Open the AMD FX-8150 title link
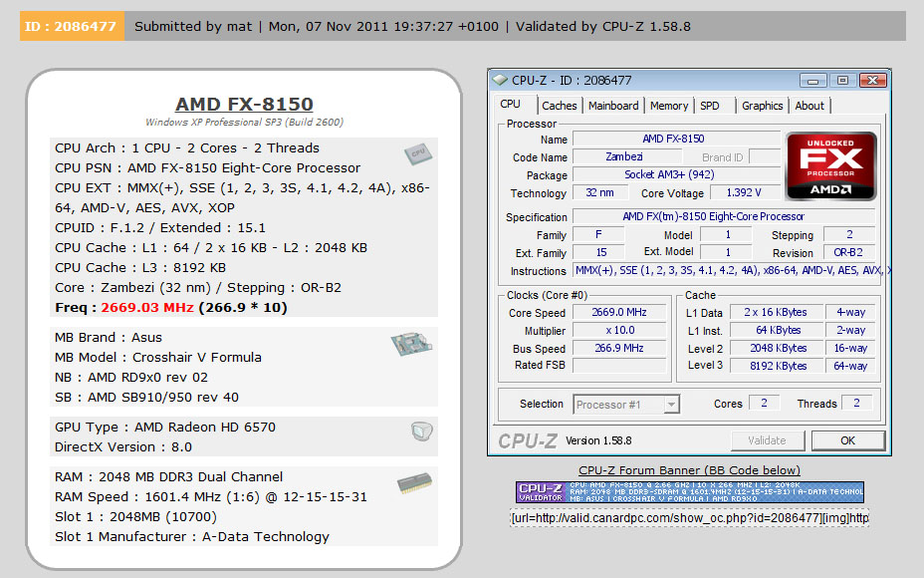 (244, 104)
